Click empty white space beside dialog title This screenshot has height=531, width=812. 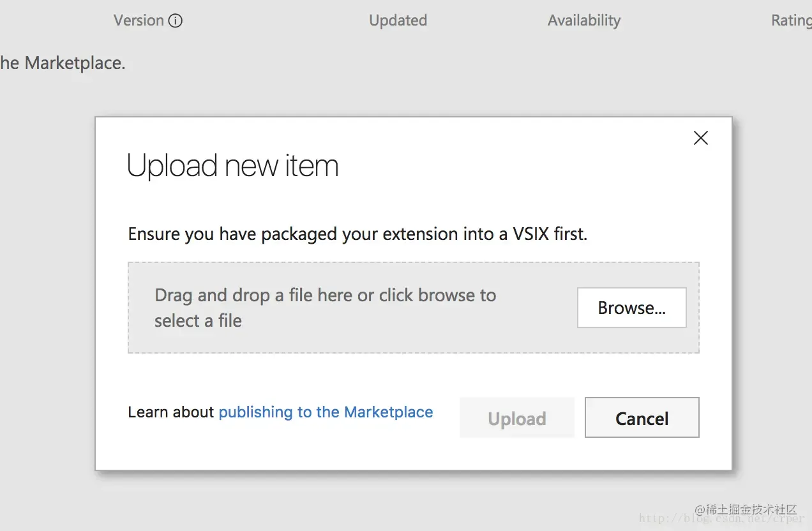511,166
